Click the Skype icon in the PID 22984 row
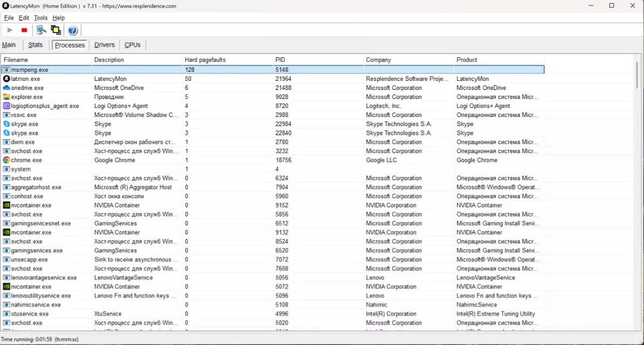This screenshot has width=644, height=345. pos(6,124)
